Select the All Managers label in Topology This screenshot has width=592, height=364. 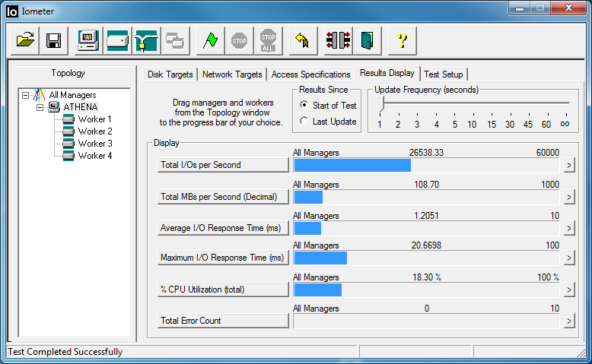72,95
